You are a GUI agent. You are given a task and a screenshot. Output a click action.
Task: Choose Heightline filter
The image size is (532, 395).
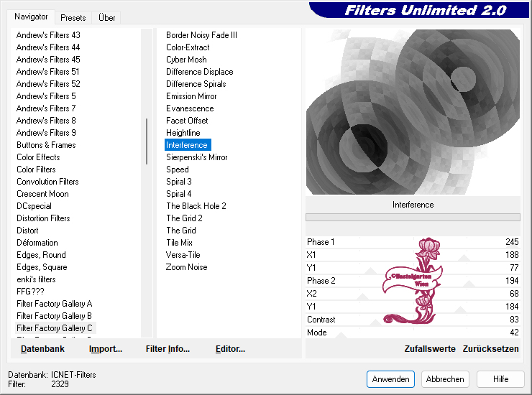click(x=183, y=133)
